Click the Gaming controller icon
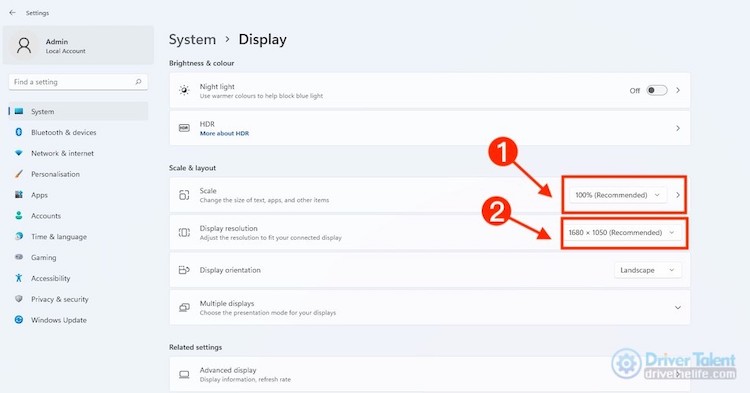The height and width of the screenshot is (393, 750). pos(19,257)
